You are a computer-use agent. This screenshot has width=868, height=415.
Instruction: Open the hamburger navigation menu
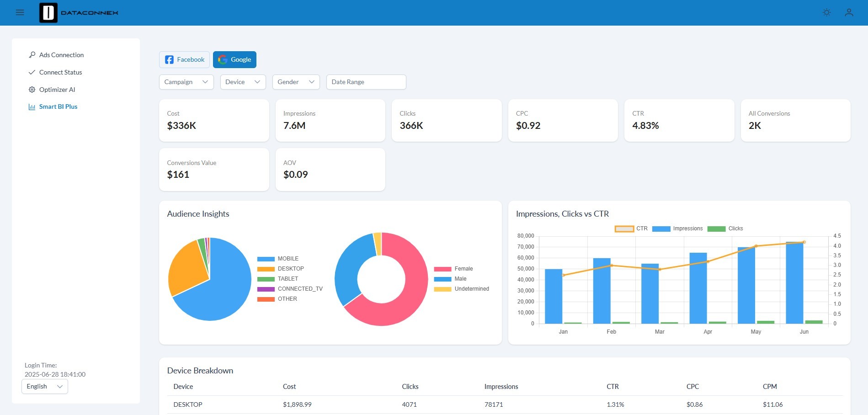pos(20,12)
